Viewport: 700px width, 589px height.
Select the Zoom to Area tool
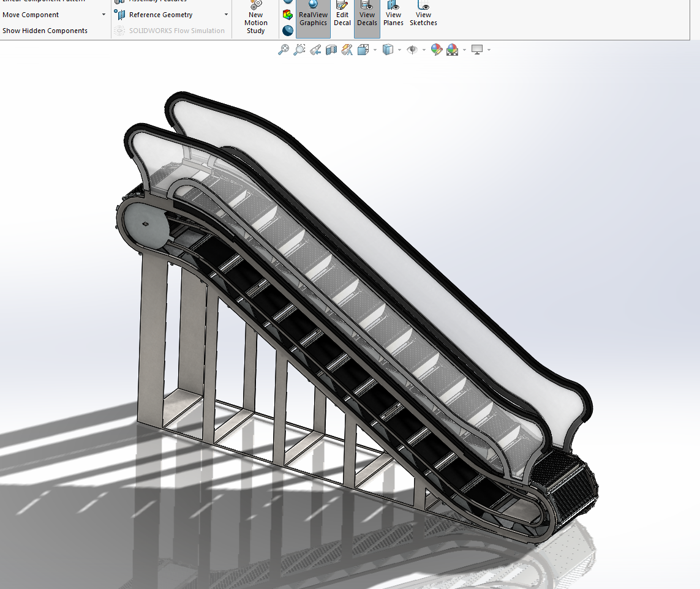(299, 50)
